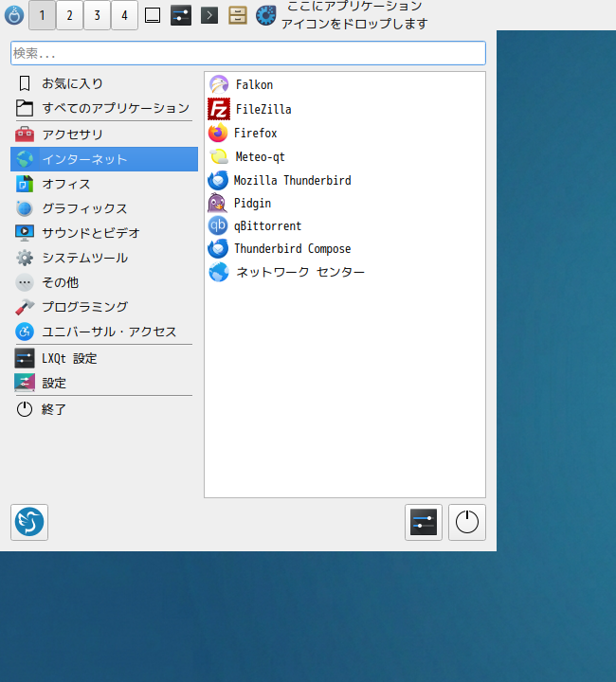Click the blue gear control center icon in panel
616x682 pixels.
pos(265,16)
